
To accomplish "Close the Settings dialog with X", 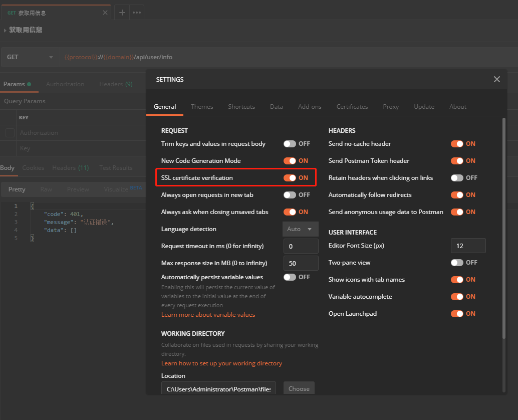I will tap(496, 79).
